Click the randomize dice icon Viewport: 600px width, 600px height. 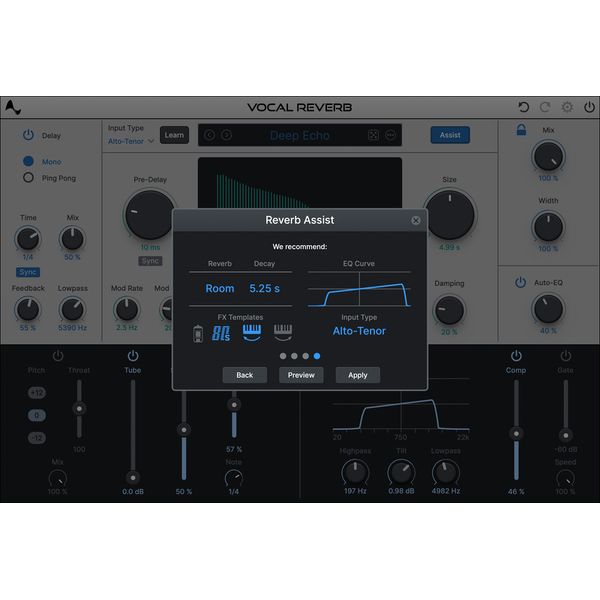click(x=373, y=135)
